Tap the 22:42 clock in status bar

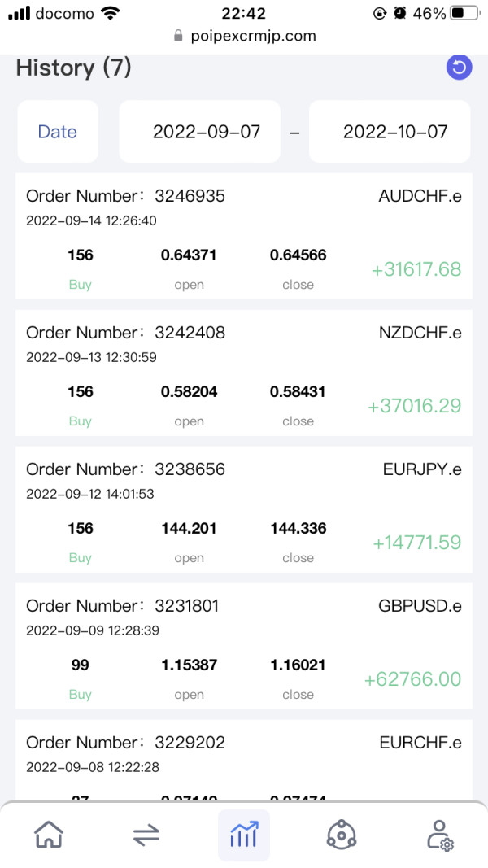pyautogui.click(x=243, y=14)
